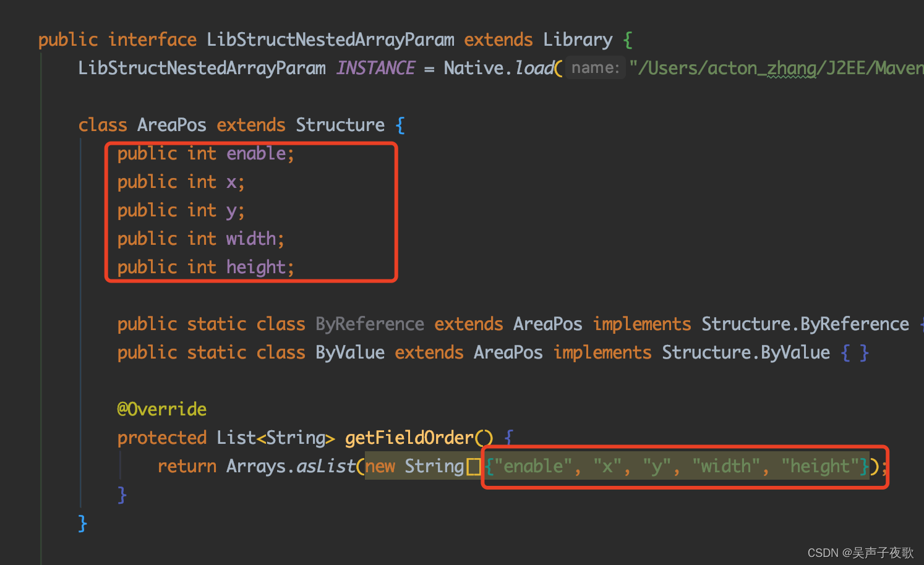Click 'new String[]' array expression
The image size is (924, 565).
423,466
